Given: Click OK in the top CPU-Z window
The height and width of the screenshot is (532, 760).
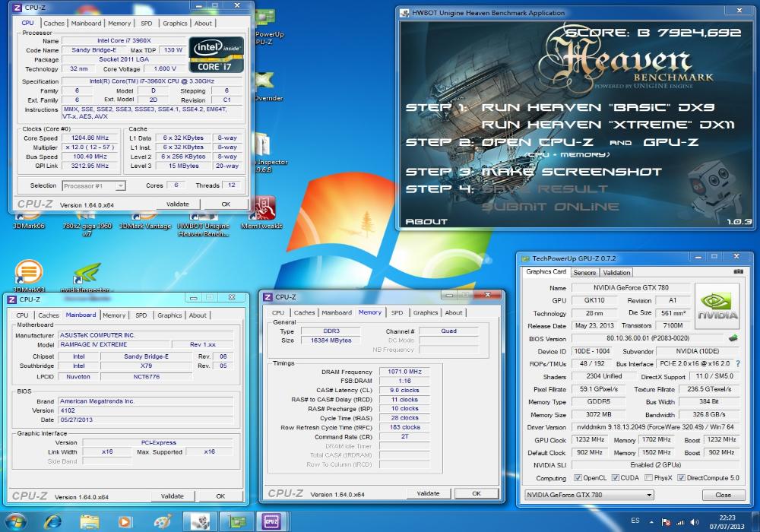Looking at the screenshot, I should point(226,204).
